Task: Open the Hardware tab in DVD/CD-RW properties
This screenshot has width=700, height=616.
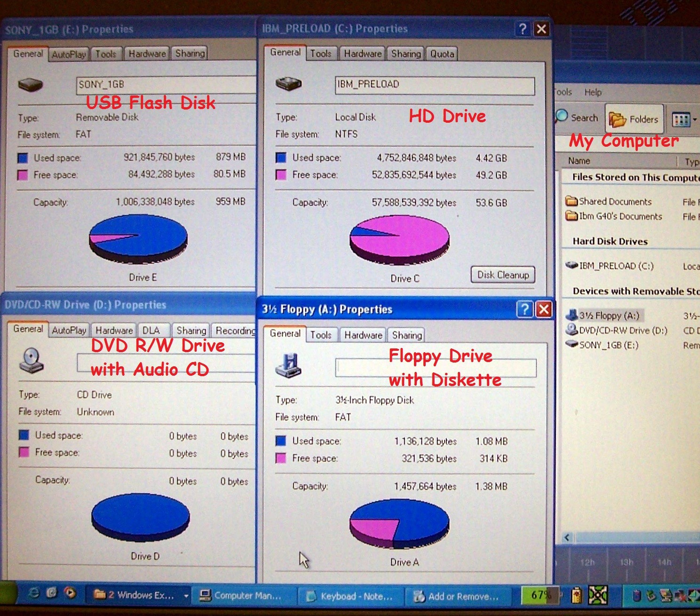Action: [x=114, y=331]
